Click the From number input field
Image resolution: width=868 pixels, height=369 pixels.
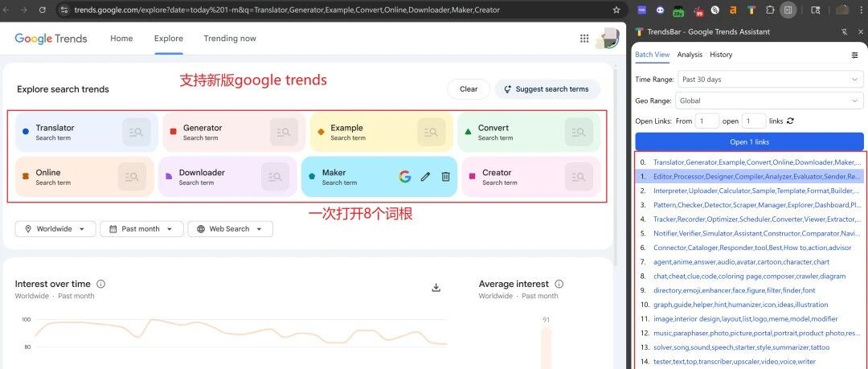707,121
